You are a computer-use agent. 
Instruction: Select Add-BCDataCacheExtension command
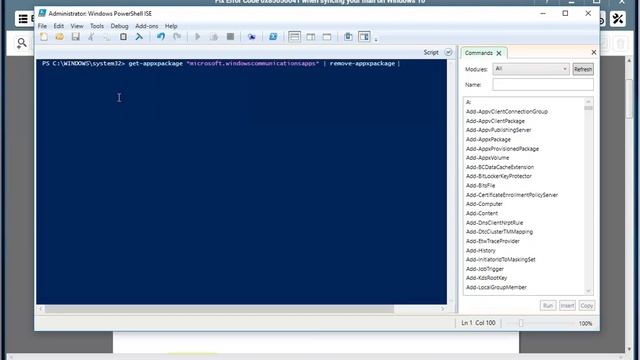(x=500, y=167)
